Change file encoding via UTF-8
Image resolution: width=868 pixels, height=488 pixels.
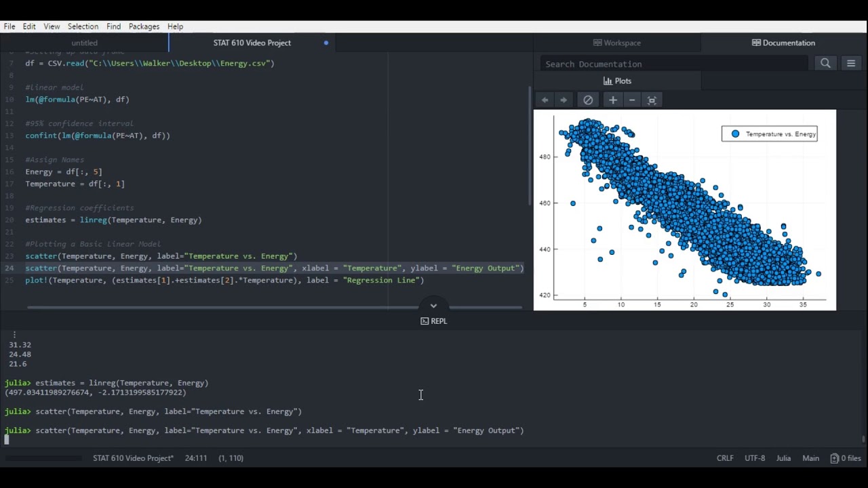point(755,458)
